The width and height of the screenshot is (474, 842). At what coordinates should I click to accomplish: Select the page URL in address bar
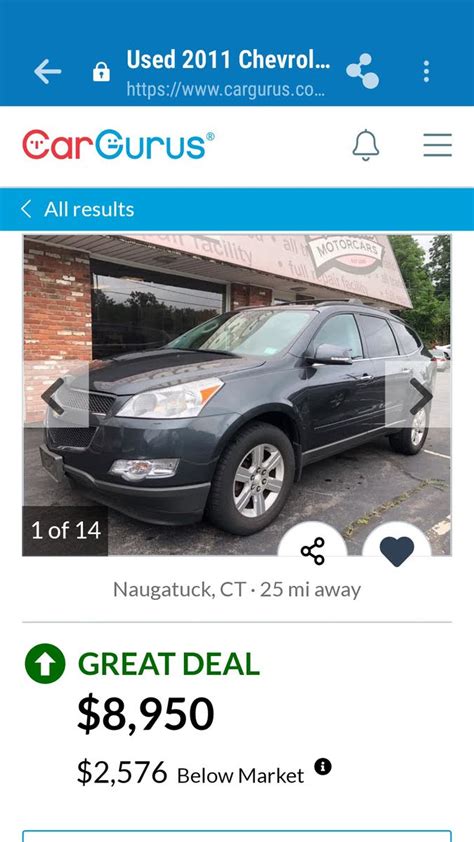pos(225,89)
